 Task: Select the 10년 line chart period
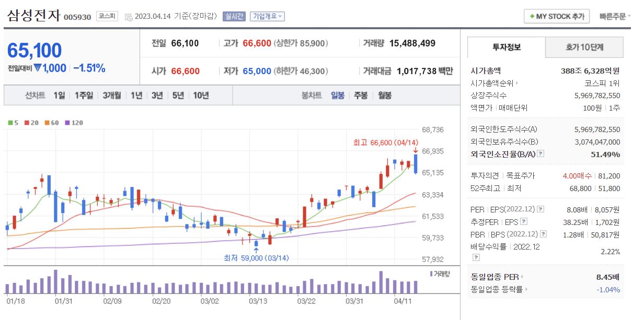click(x=201, y=95)
